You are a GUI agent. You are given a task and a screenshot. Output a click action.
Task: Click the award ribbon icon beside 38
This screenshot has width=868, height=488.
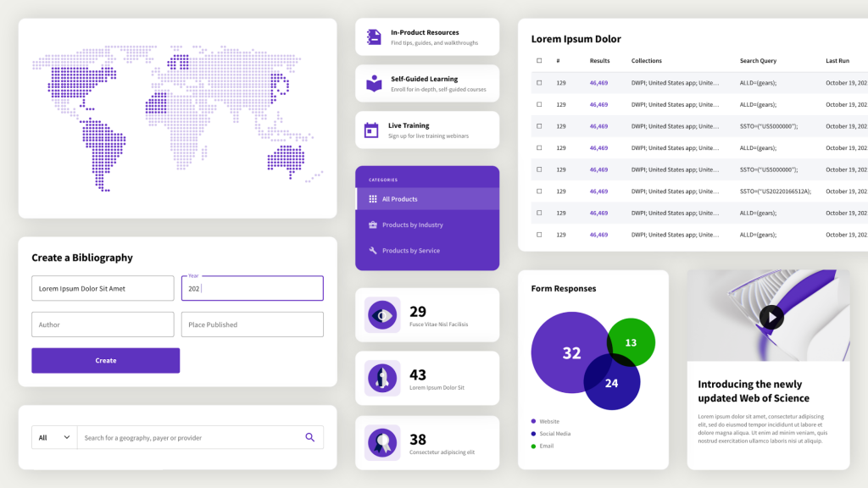[381, 442]
